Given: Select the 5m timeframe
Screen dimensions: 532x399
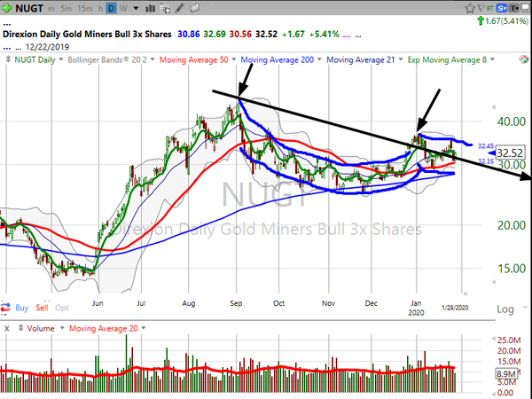Looking at the screenshot, I should (x=66, y=9).
